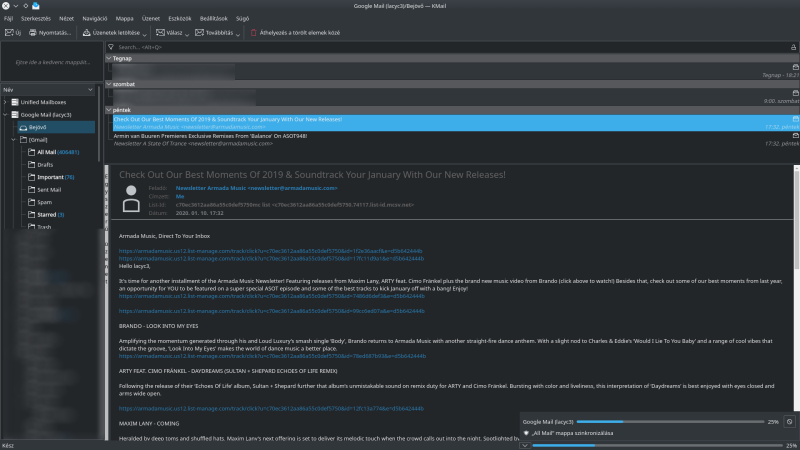Open the Mappa menu

pos(124,18)
